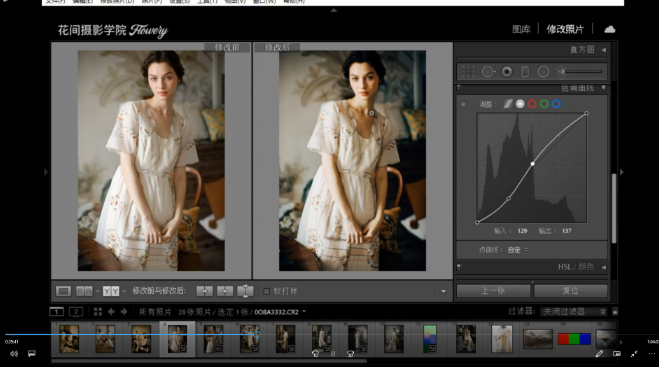This screenshot has height=367, width=659.
Task: Open video player drawing pen tool
Action: [x=599, y=354]
